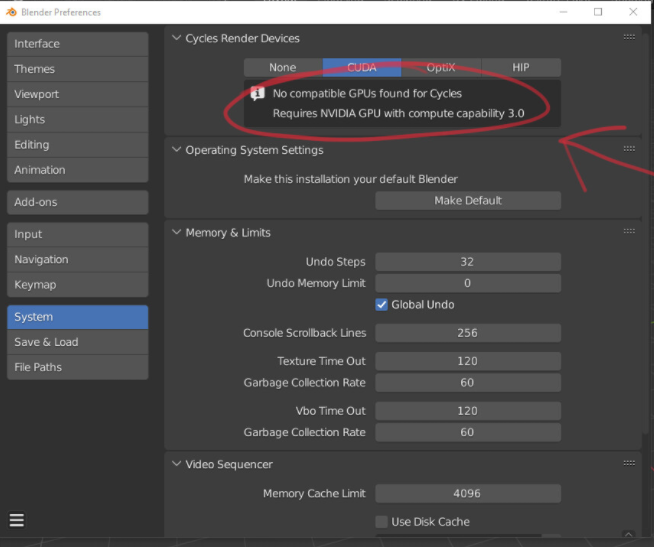Open the Add-ons preferences section

(x=78, y=202)
